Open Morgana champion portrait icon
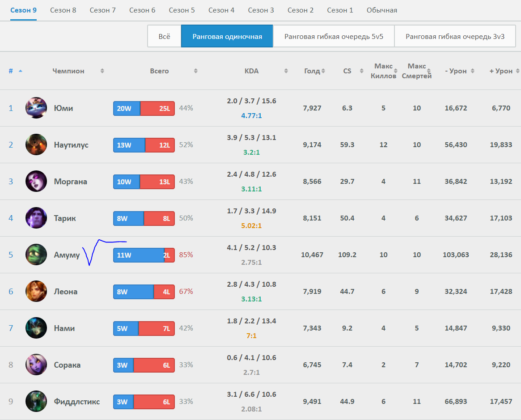The image size is (521, 420). pyautogui.click(x=36, y=182)
